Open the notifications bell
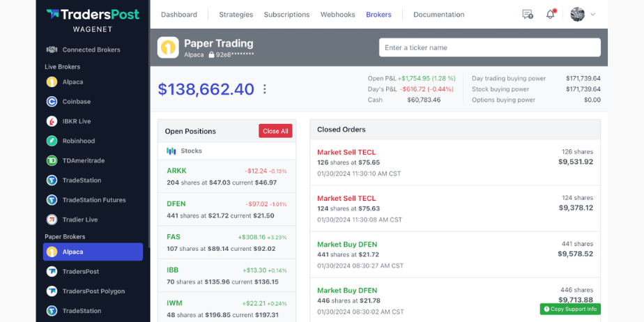 [x=551, y=15]
